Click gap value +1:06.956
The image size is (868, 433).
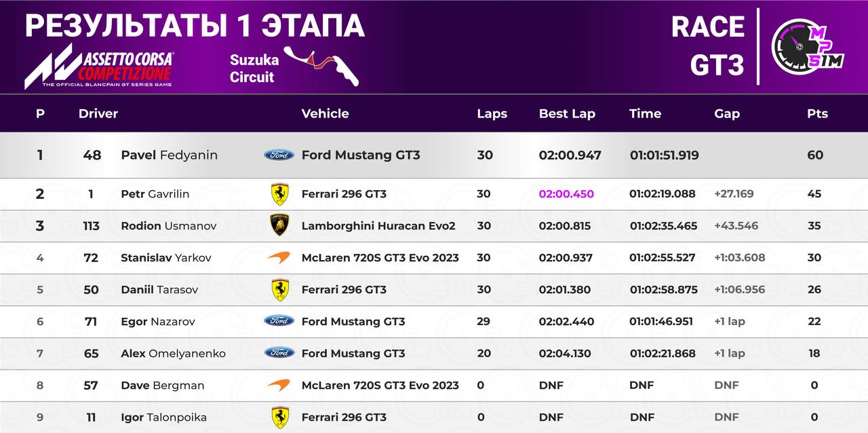click(x=739, y=290)
